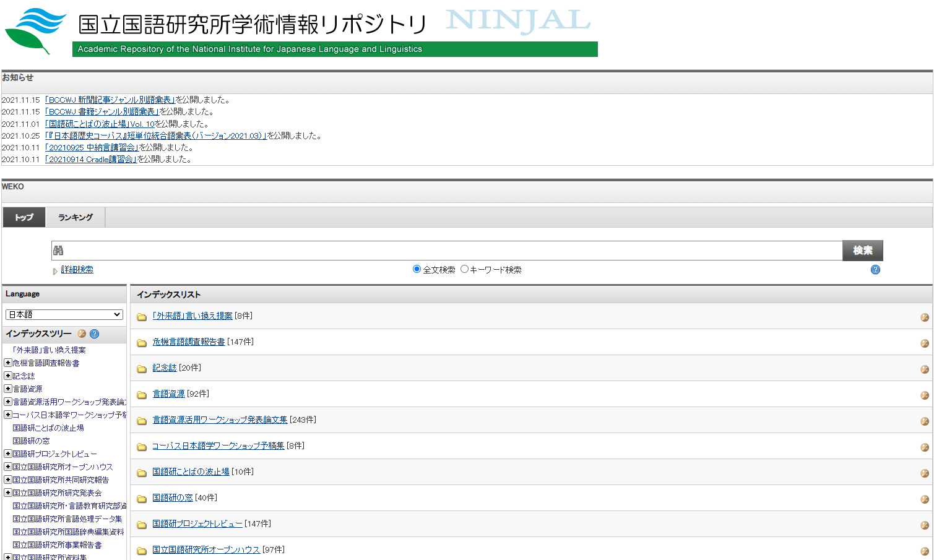Click the RSS icon in 言語資源 row
Viewport: 934px width, 560px height.
(925, 395)
